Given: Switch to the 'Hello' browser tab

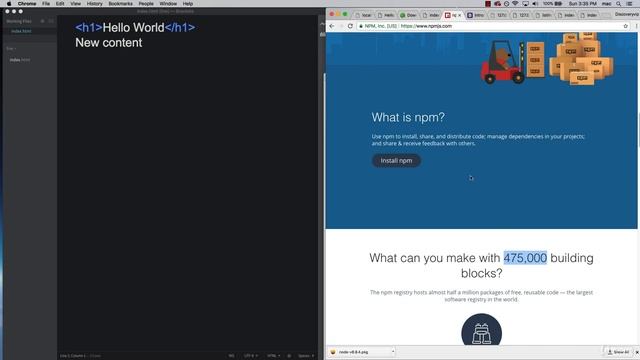Looking at the screenshot, I should tap(386, 15).
